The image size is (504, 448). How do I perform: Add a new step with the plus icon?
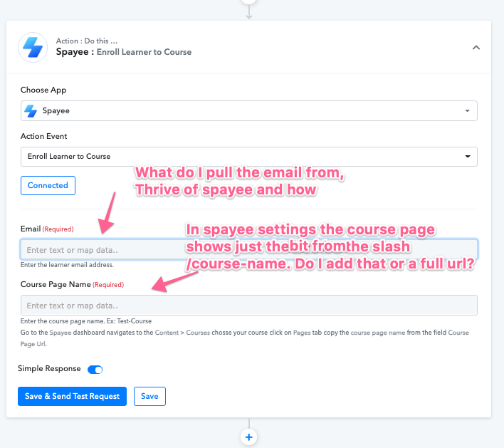coord(248,437)
